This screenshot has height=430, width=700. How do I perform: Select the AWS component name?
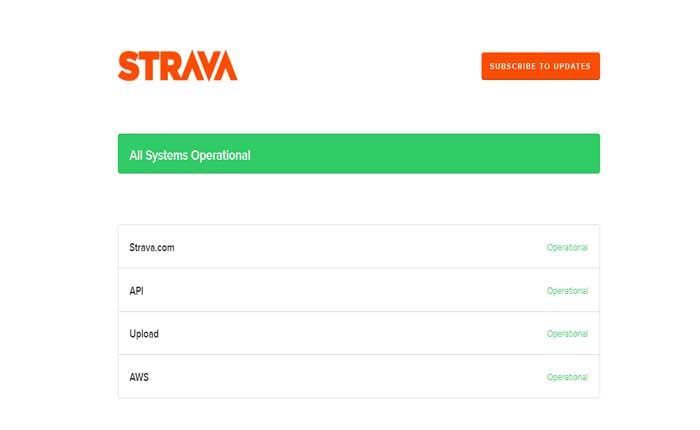coord(139,377)
